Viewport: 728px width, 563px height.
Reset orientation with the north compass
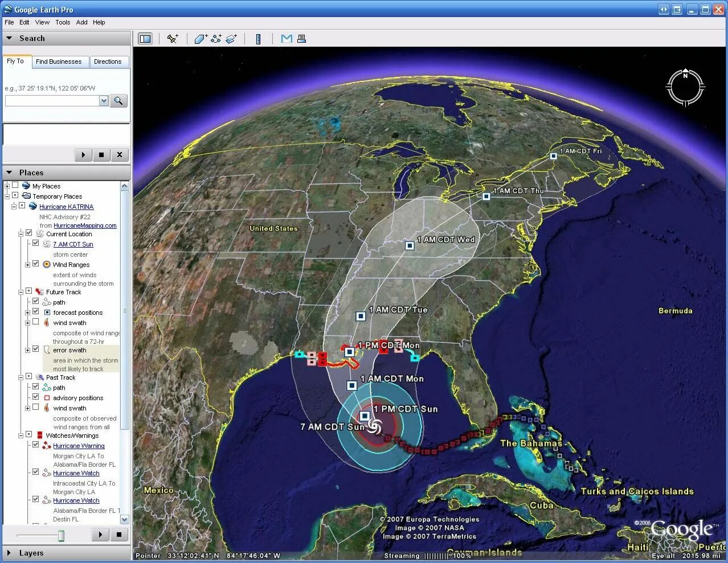[x=685, y=87]
